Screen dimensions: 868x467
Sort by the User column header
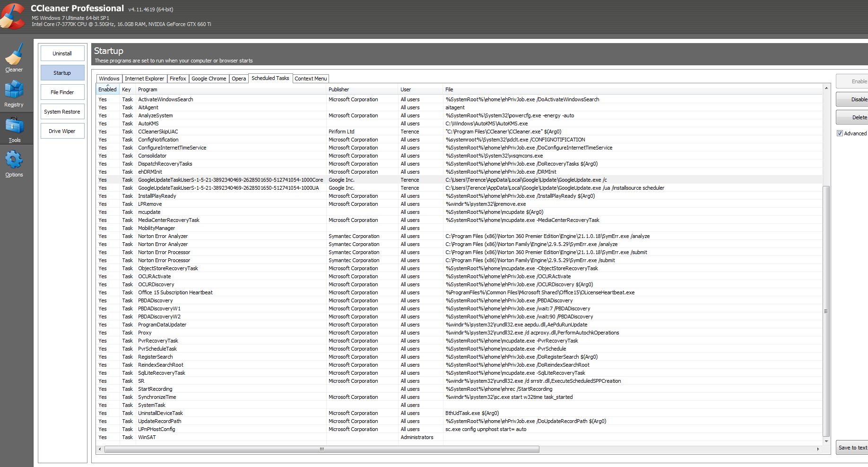pos(421,89)
